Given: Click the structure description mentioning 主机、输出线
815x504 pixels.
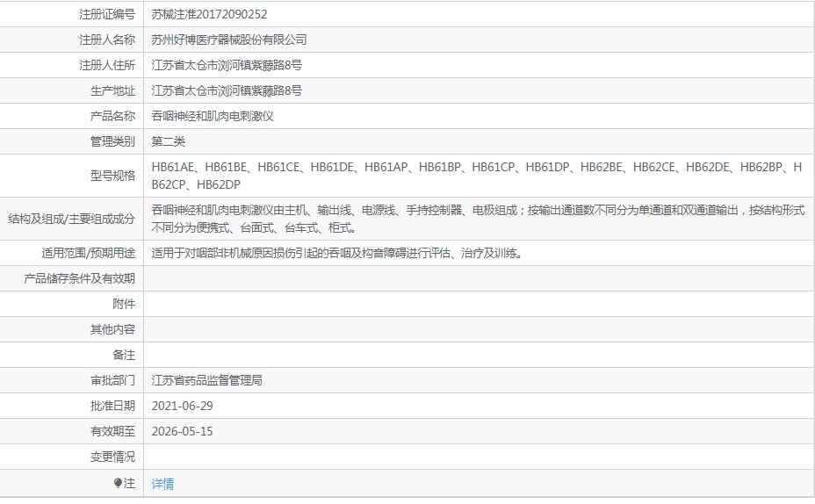Looking at the screenshot, I should tap(478, 219).
